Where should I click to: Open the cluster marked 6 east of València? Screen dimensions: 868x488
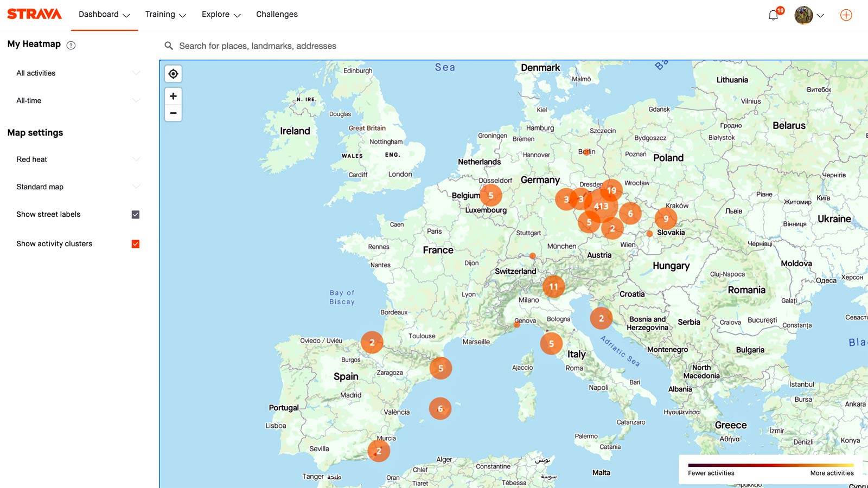point(440,409)
